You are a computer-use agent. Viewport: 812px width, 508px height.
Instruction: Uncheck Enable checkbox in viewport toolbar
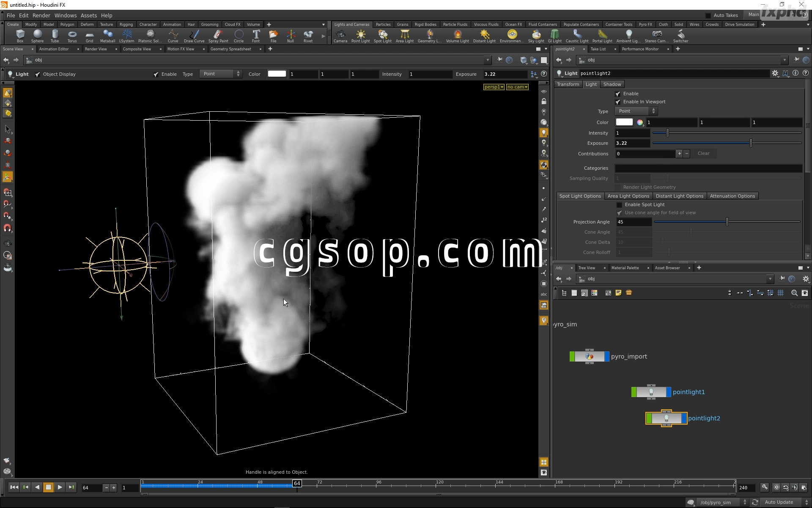[x=156, y=75]
